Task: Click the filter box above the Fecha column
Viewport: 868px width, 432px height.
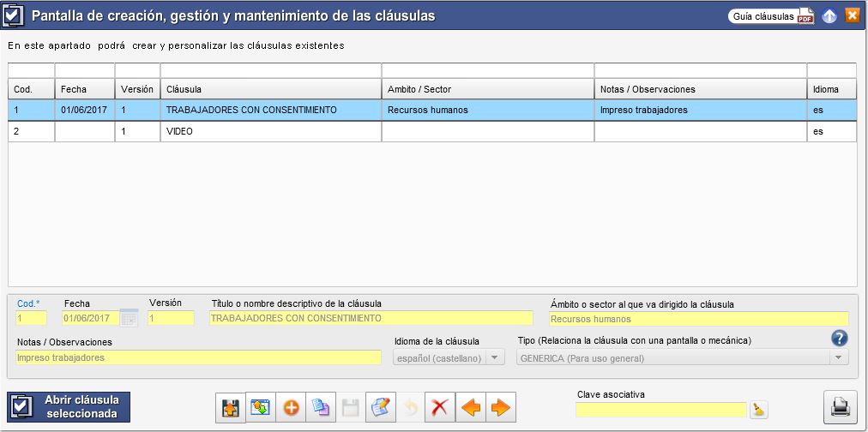Action: click(x=85, y=70)
